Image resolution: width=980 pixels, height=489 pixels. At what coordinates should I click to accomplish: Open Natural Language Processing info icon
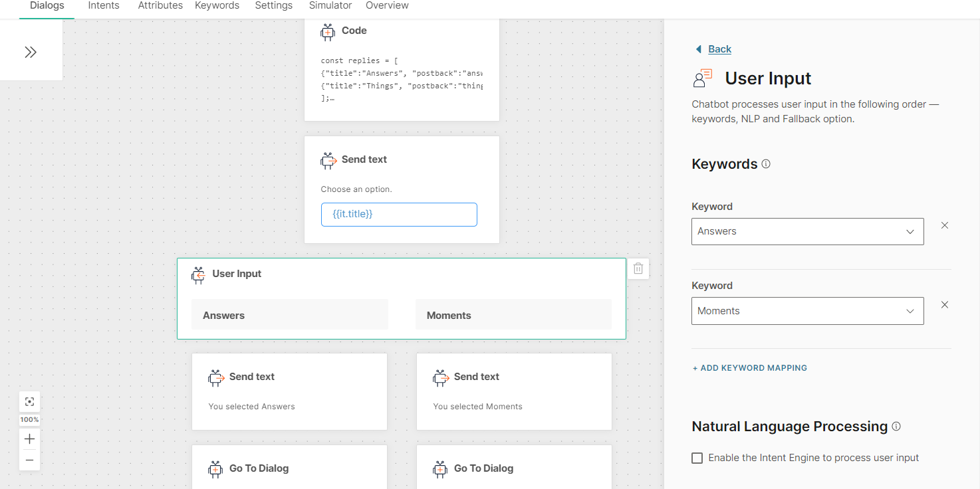pyautogui.click(x=896, y=427)
